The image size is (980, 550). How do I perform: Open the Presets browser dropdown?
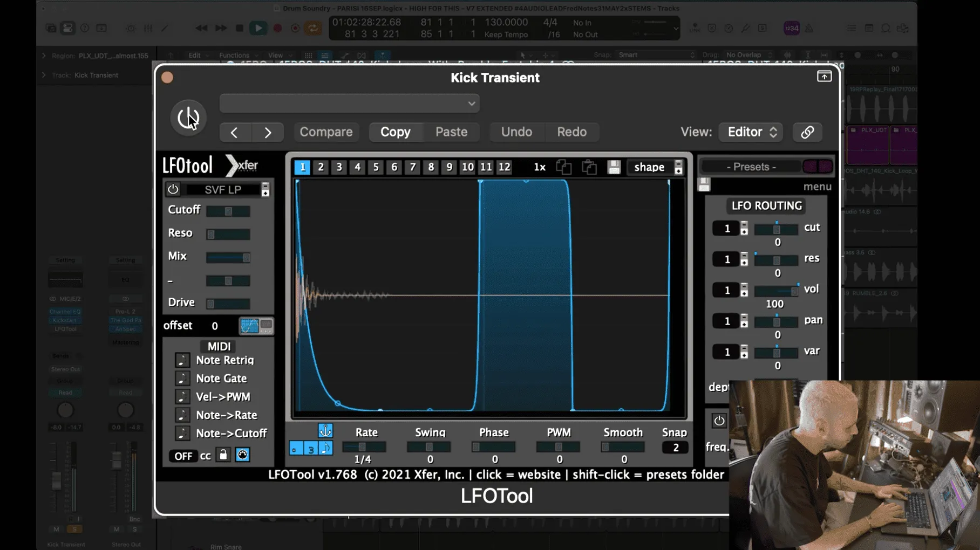[751, 167]
